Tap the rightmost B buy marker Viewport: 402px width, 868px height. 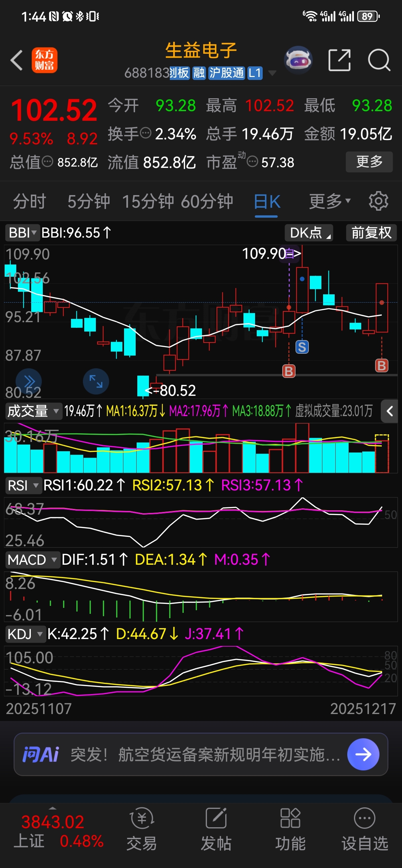click(x=381, y=366)
